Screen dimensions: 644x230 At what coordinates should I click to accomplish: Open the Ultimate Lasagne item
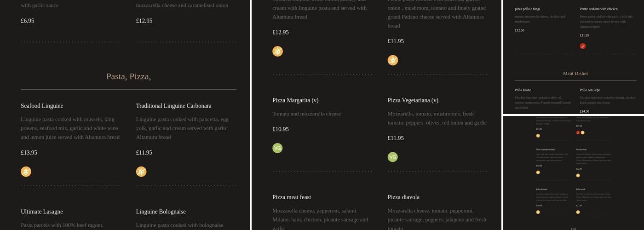tap(42, 212)
